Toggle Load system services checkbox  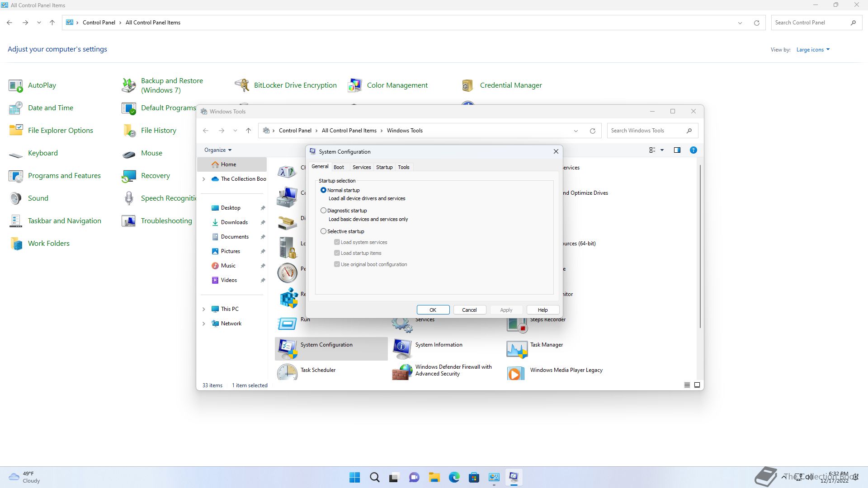coord(337,242)
